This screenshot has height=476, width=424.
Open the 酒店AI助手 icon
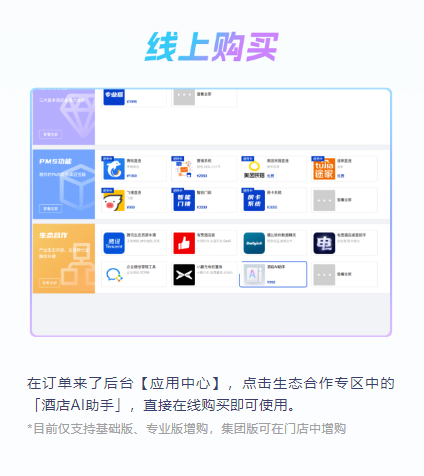(254, 275)
